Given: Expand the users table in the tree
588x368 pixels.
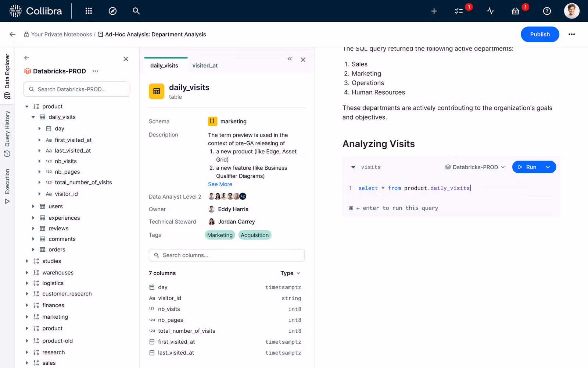Looking at the screenshot, I should [x=33, y=206].
